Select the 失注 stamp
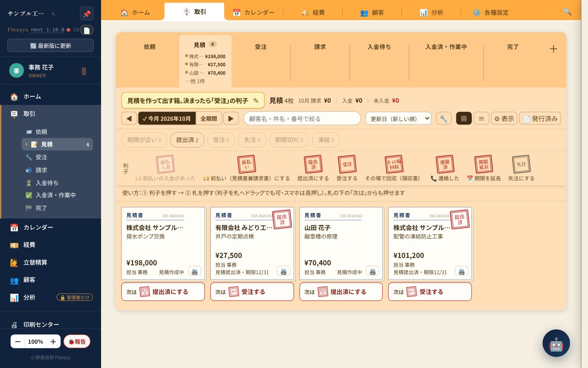The height and width of the screenshot is (368, 588). pos(521,164)
